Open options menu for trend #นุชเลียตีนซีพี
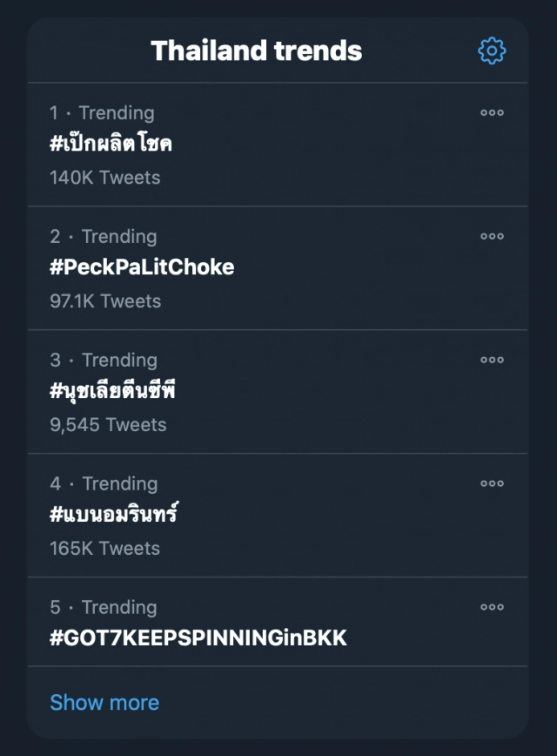The height and width of the screenshot is (756, 557). pyautogui.click(x=492, y=360)
